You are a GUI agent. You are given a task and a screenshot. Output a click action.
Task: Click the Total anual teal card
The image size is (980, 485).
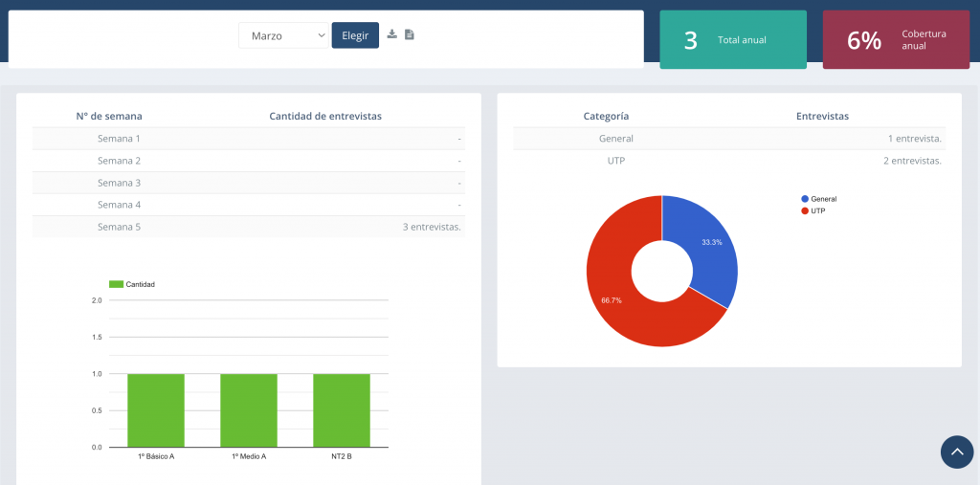[x=732, y=40]
